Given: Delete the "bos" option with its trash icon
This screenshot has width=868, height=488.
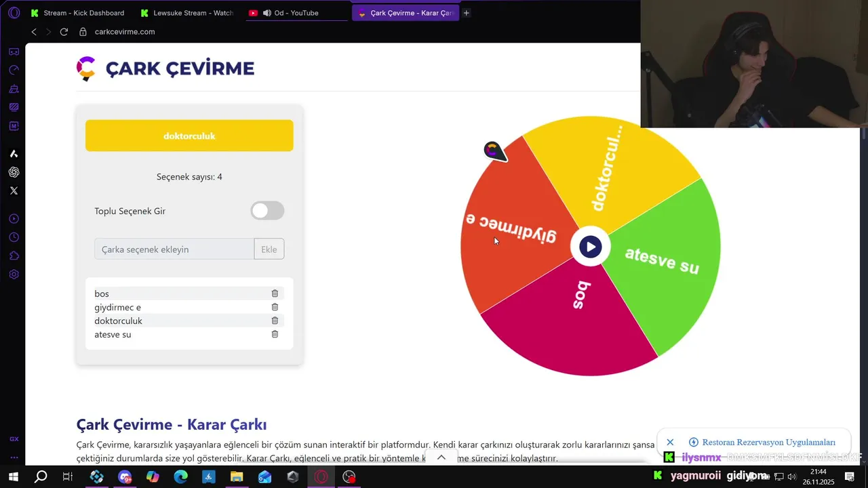Looking at the screenshot, I should coord(275,293).
